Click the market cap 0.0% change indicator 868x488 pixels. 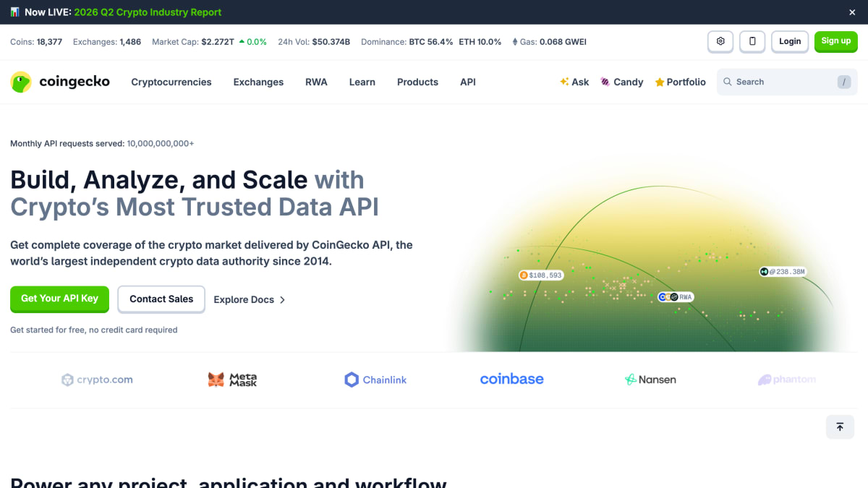[252, 42]
